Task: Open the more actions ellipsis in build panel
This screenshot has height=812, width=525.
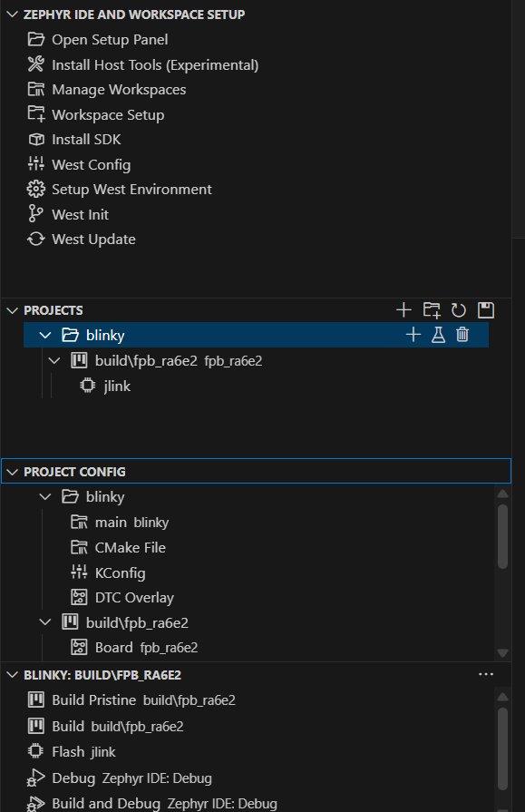Action: pyautogui.click(x=486, y=674)
